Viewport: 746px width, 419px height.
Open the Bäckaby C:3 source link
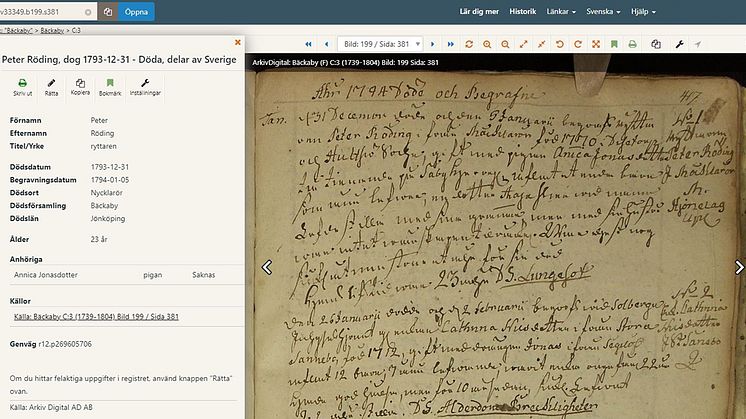click(96, 316)
